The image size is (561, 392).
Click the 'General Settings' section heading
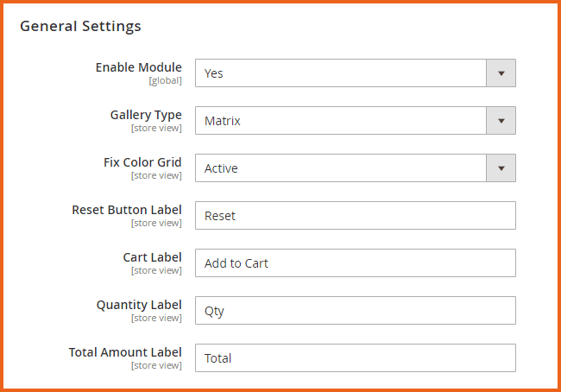[80, 26]
